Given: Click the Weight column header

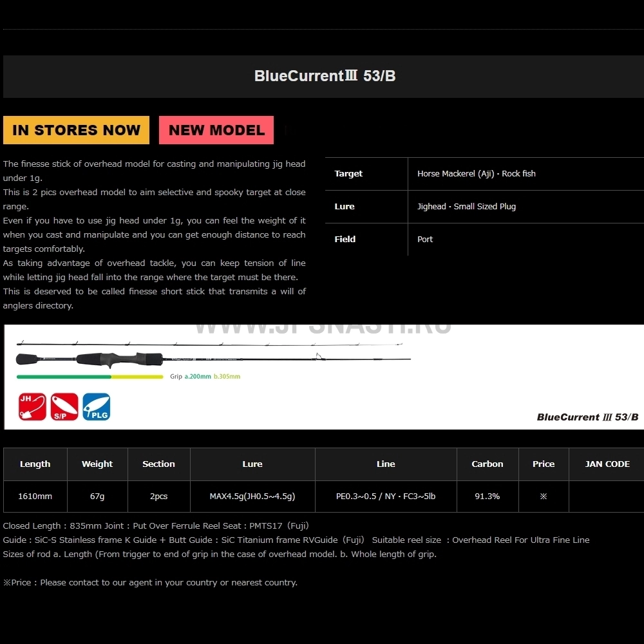Looking at the screenshot, I should click(x=97, y=464).
